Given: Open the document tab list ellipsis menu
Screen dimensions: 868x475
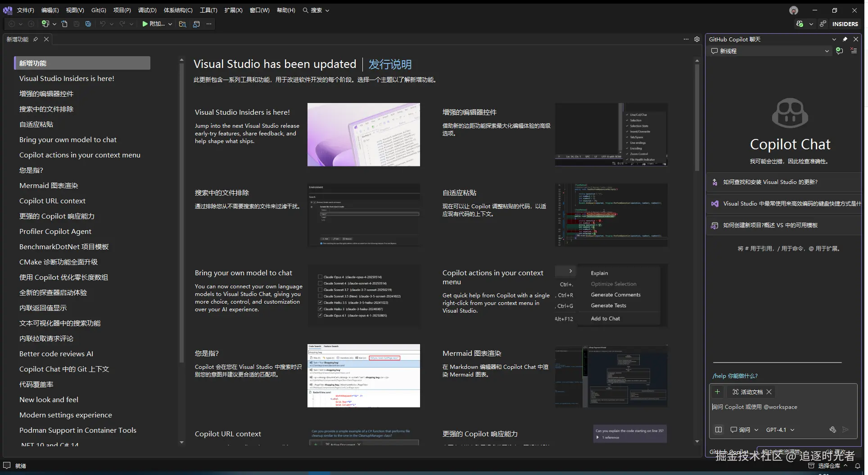Looking at the screenshot, I should pyautogui.click(x=686, y=39).
